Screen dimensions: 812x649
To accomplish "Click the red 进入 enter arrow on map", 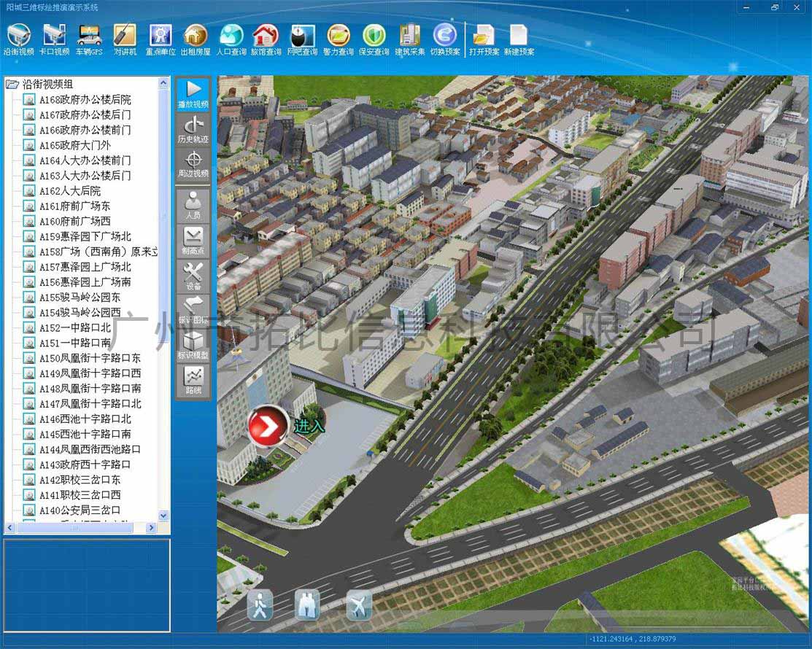I will pos(268,427).
